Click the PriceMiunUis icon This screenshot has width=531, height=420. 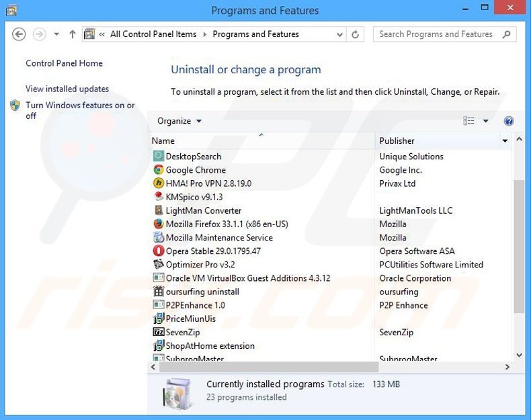(x=158, y=319)
